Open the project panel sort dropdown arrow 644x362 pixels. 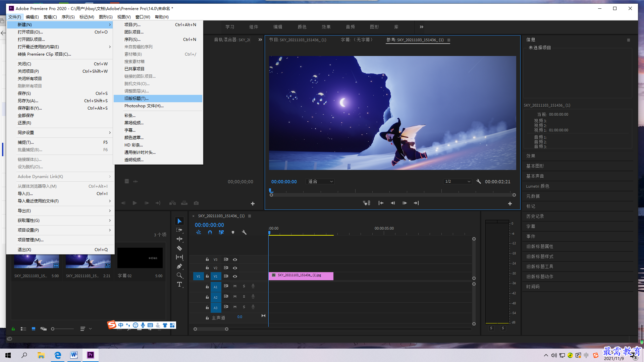(91, 329)
